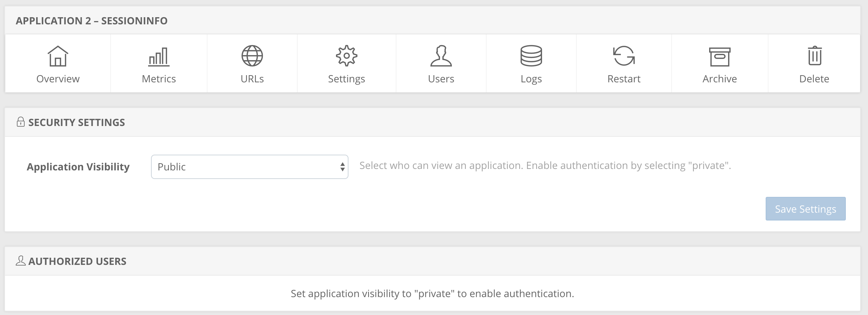Switch to the Users tab label
This screenshot has height=315, width=868.
click(x=441, y=79)
